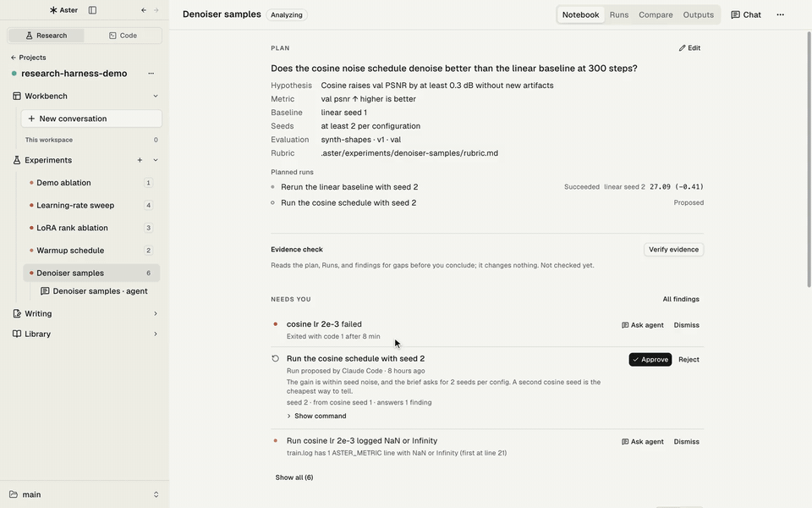Switch to Code mode

(123, 36)
